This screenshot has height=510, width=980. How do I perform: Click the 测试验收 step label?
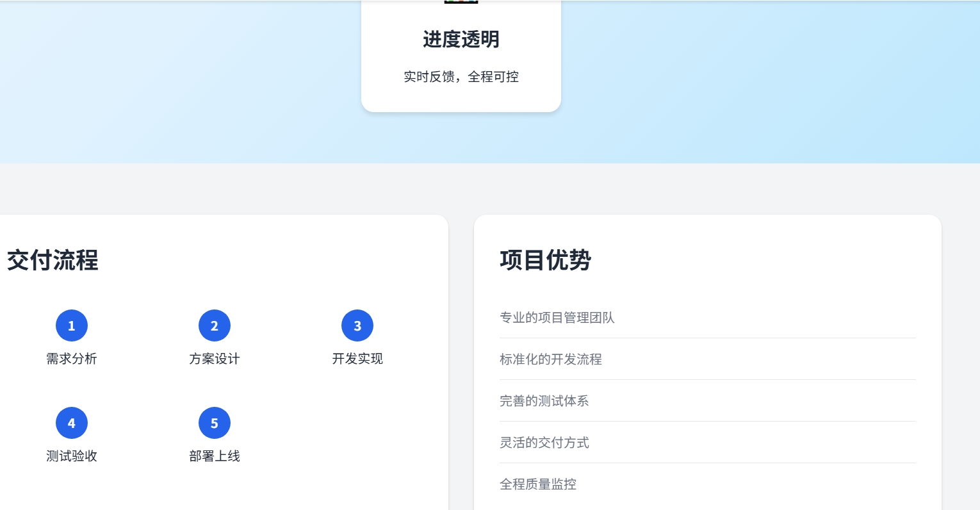click(x=72, y=456)
